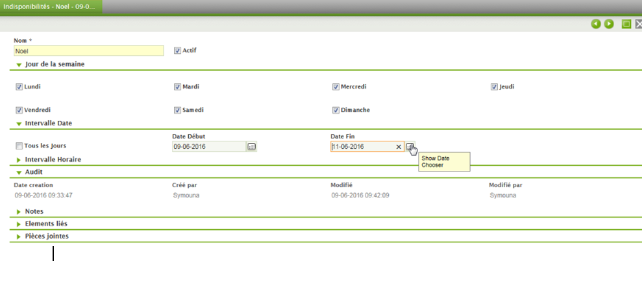Click Symouna under Modifié par
The height and width of the screenshot is (291, 644).
pyautogui.click(x=502, y=196)
